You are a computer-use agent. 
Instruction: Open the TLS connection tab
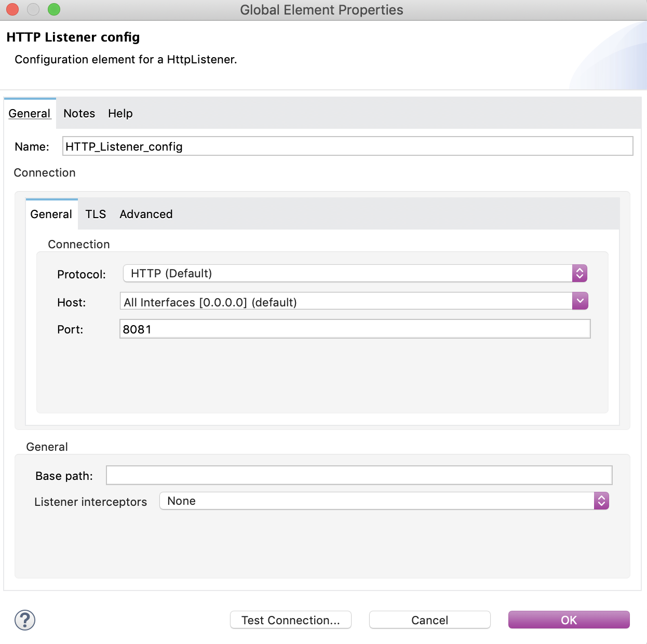[x=96, y=214]
